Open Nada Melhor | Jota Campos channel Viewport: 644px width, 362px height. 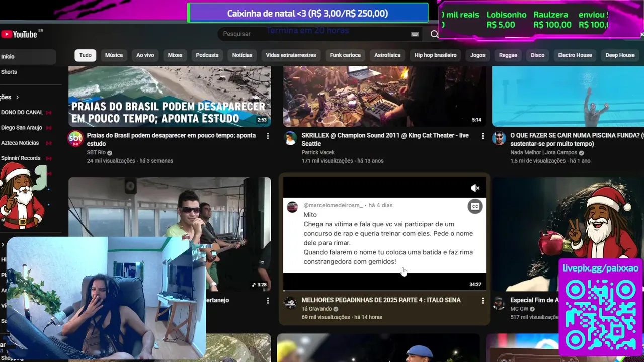pos(543,152)
